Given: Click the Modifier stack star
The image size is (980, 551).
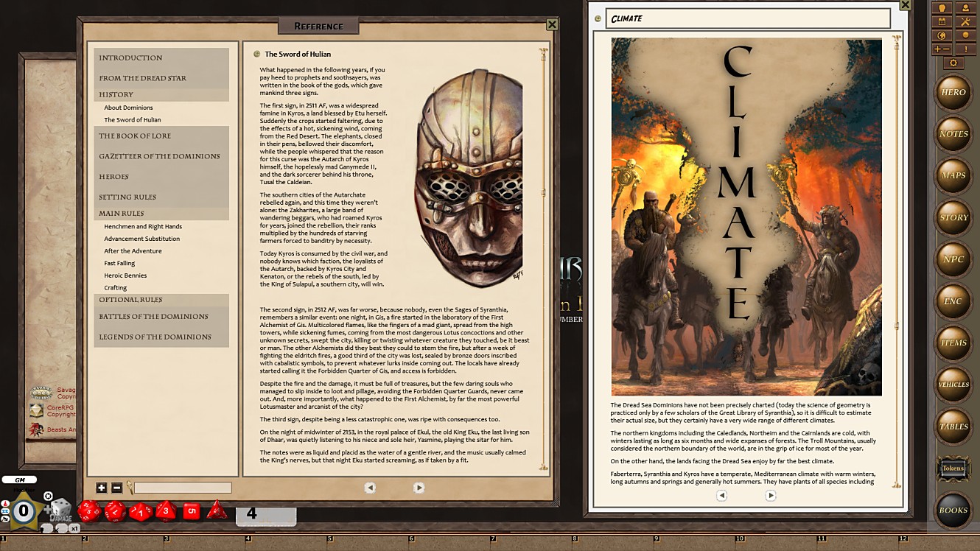Looking at the screenshot, I should [24, 510].
